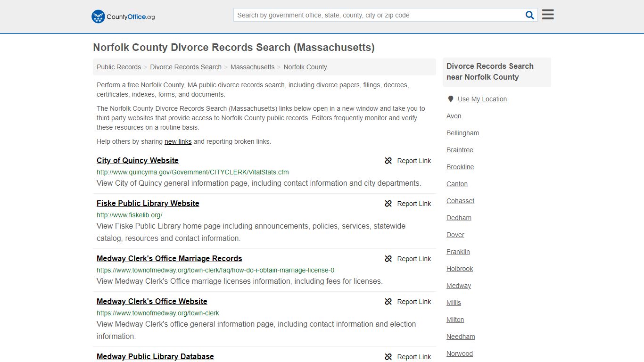Select Needham in nearby list
644x362 pixels.
[x=461, y=337]
